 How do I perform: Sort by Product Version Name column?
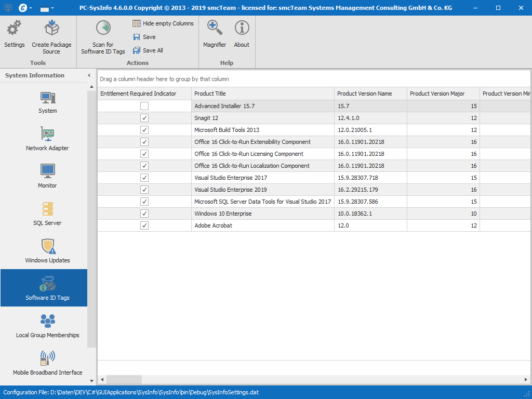pyautogui.click(x=370, y=94)
